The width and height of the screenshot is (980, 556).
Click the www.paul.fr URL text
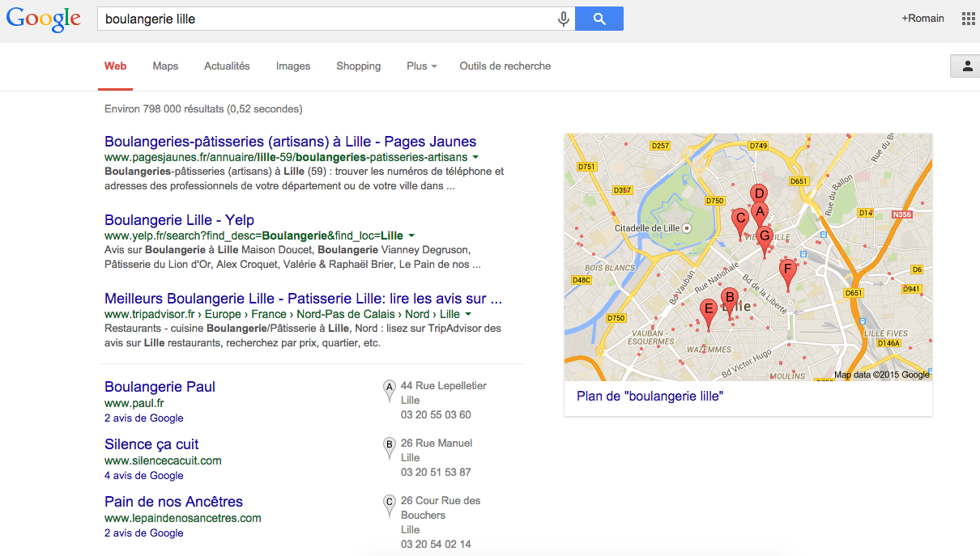pyautogui.click(x=134, y=403)
